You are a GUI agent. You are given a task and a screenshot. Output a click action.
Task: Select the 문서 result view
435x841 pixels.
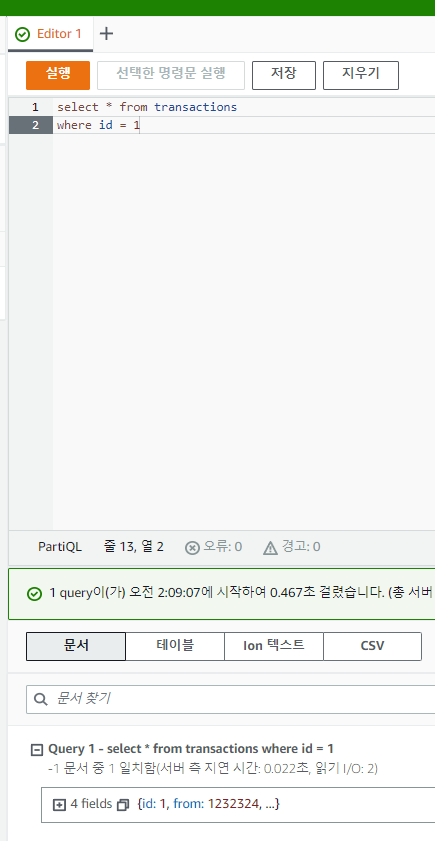point(76,646)
